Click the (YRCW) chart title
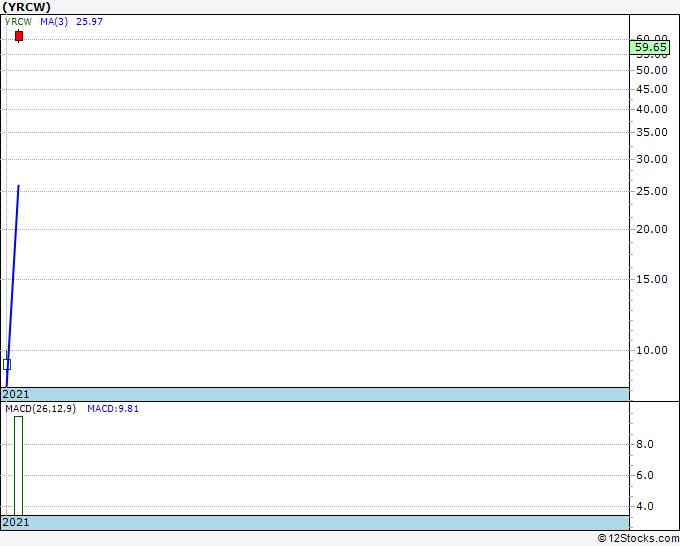 pyautogui.click(x=26, y=7)
